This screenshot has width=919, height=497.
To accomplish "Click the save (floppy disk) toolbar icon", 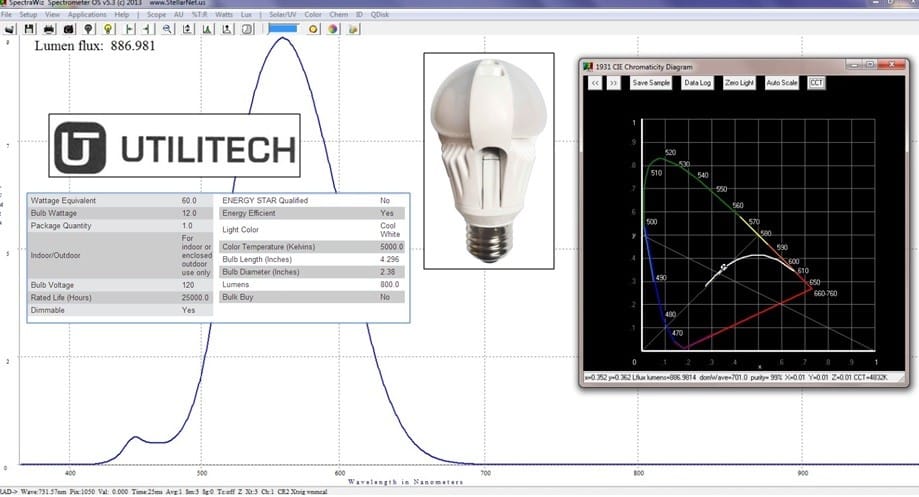I will click(29, 29).
